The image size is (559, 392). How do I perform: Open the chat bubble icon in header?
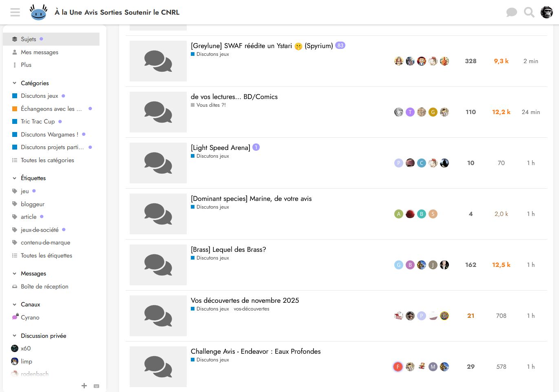511,12
